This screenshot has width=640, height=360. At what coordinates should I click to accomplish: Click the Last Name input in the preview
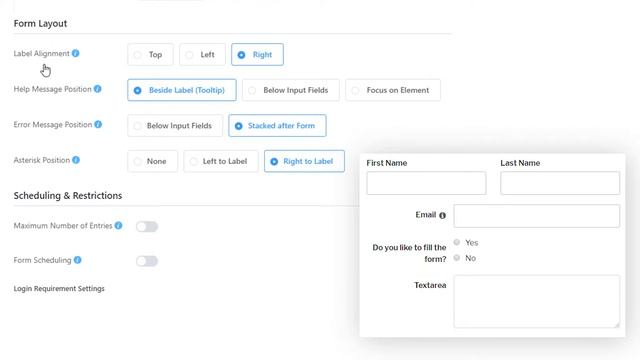560,183
